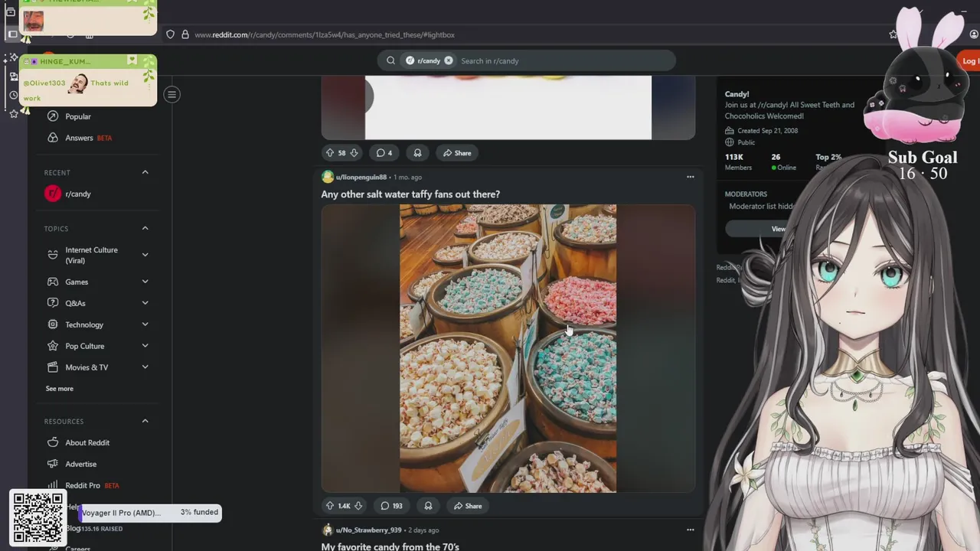This screenshot has width=980, height=551.
Task: Open u/No_Strawberry_939 profile link
Action: coord(369,530)
